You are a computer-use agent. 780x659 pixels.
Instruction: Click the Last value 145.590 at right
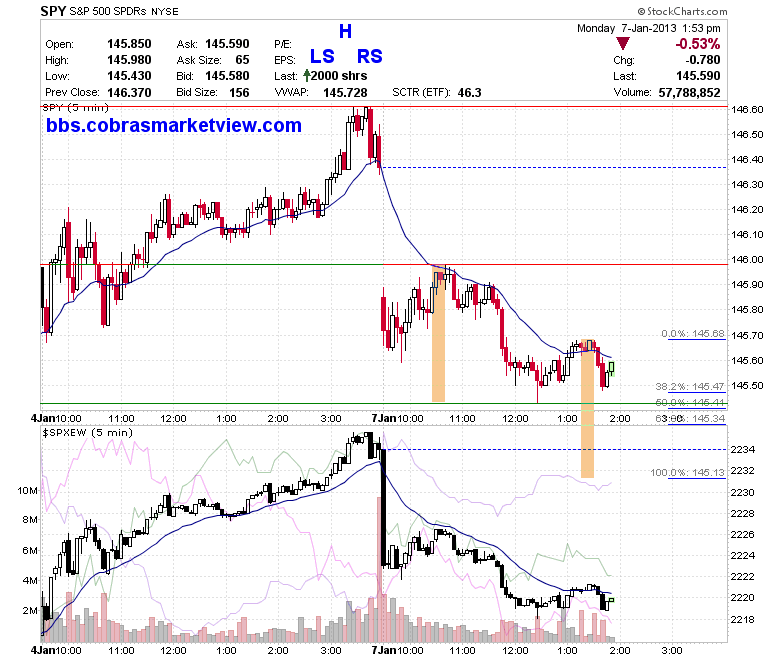698,76
